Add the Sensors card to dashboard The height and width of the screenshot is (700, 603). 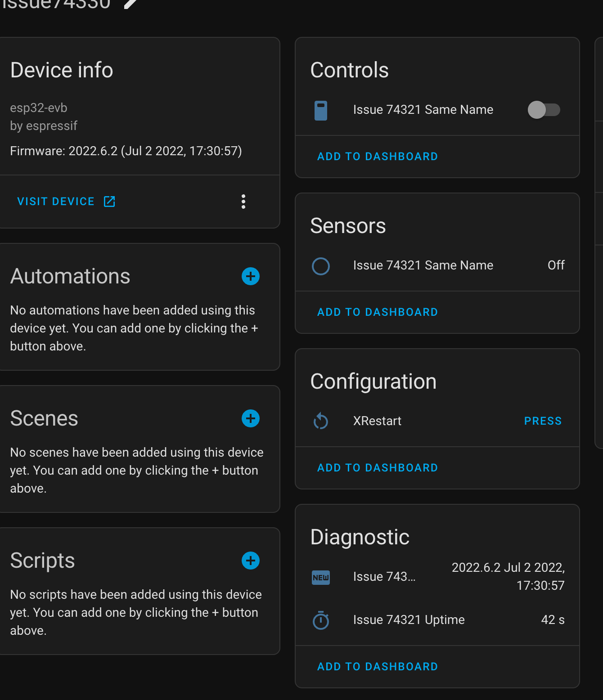377,312
